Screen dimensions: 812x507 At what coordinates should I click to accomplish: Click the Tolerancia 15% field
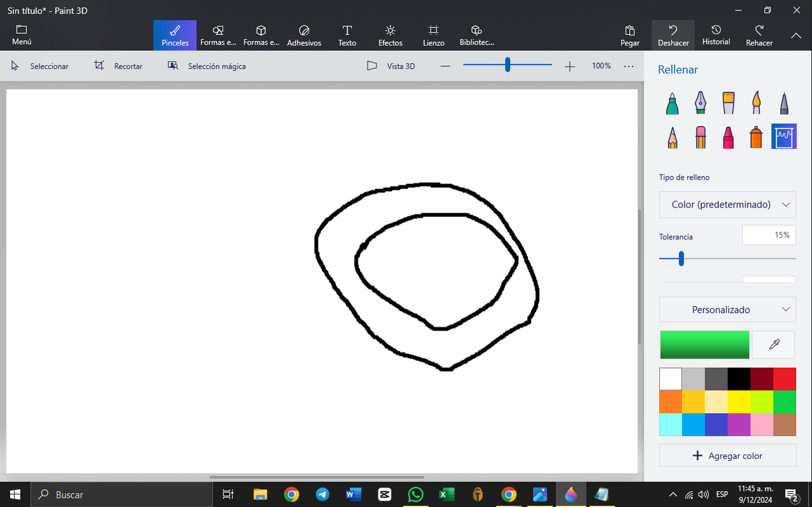[769, 235]
